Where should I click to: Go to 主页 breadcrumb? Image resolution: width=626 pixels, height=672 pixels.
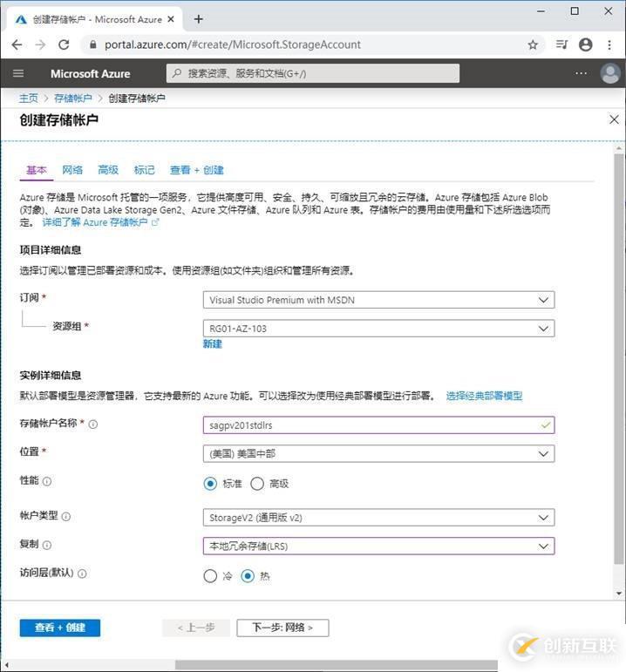[x=28, y=98]
